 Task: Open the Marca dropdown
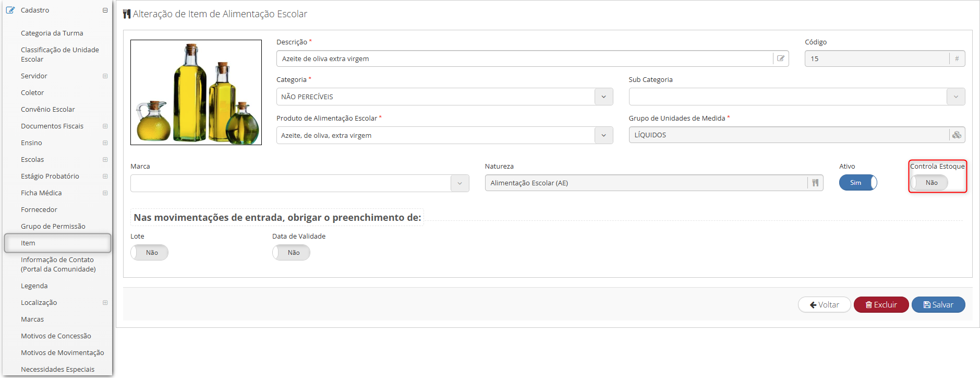tap(459, 183)
